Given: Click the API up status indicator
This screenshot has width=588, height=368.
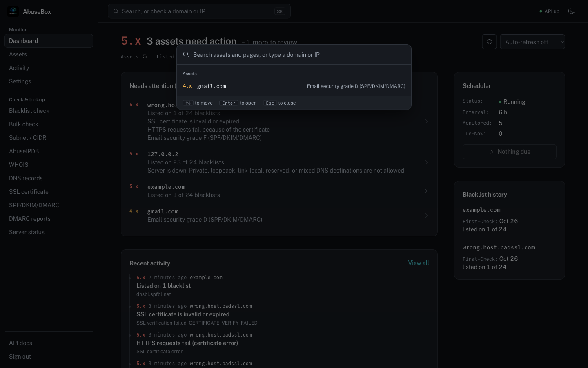Looking at the screenshot, I should 549,11.
